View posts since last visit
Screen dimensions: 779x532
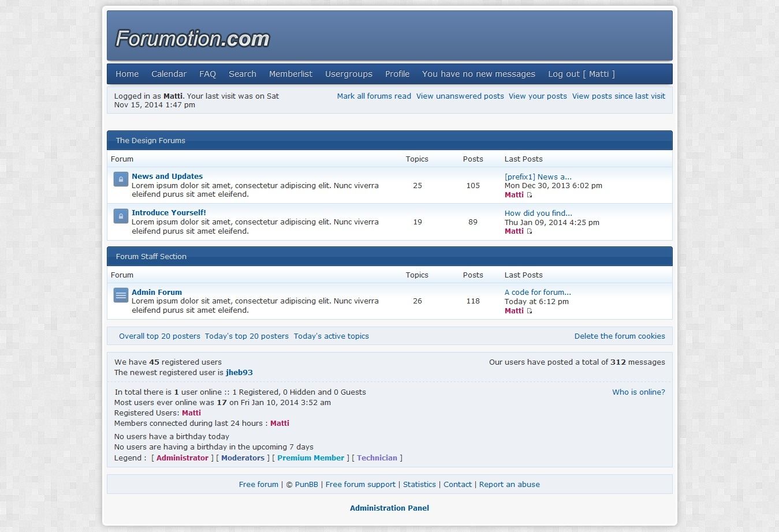click(618, 96)
